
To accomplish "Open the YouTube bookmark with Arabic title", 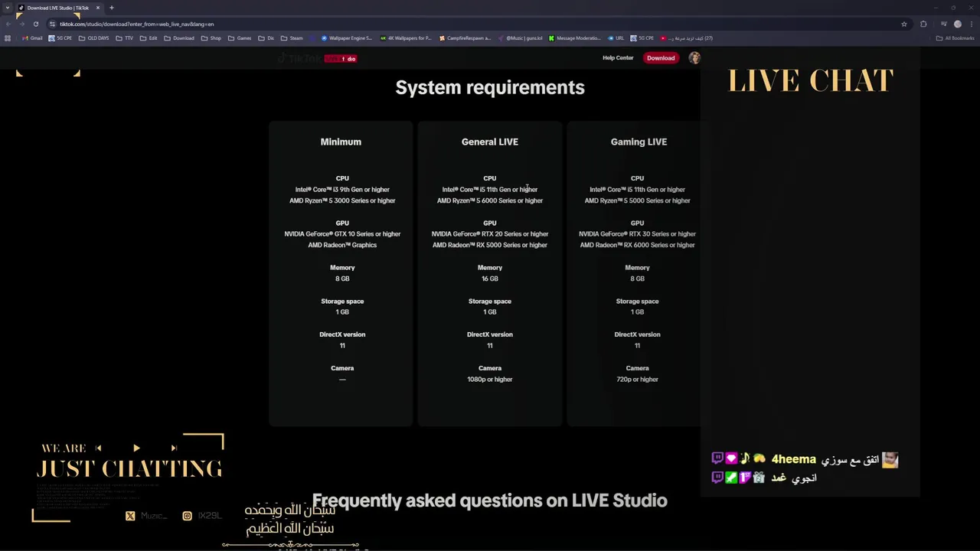I will coord(686,38).
